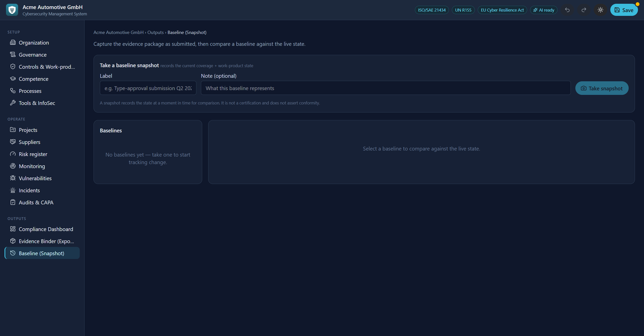Click the snapshot Label input field
Viewport: 644px width, 336px height.
click(x=148, y=88)
